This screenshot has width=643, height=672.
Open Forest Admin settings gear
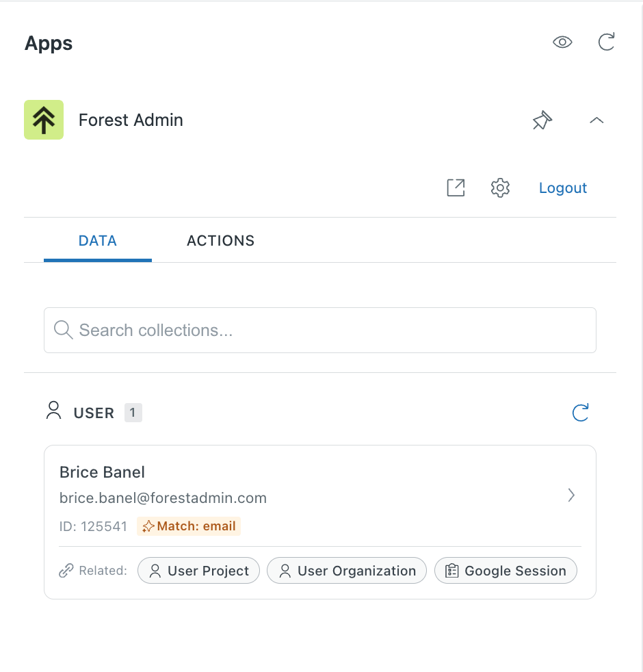(x=500, y=188)
